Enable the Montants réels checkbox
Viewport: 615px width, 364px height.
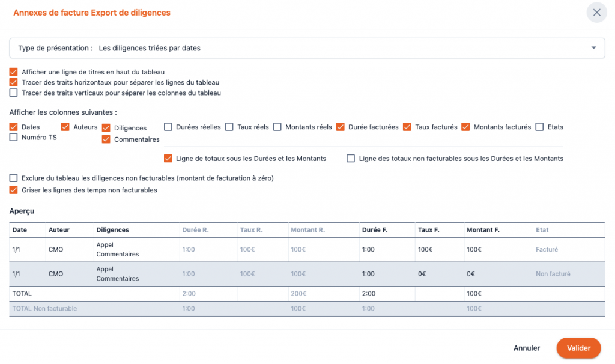pyautogui.click(x=277, y=127)
